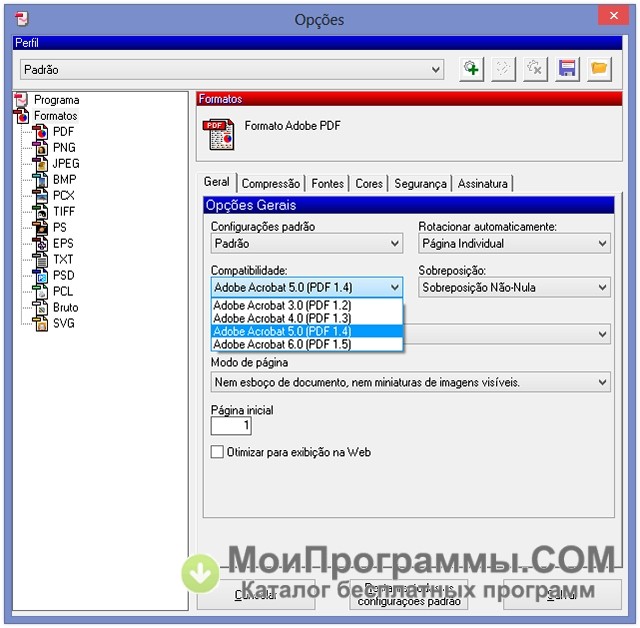
Task: Click the large Adobe PDF format icon
Action: point(219,134)
